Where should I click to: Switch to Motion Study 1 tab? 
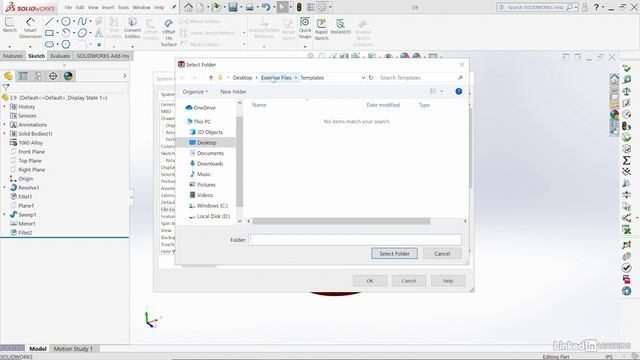73,349
